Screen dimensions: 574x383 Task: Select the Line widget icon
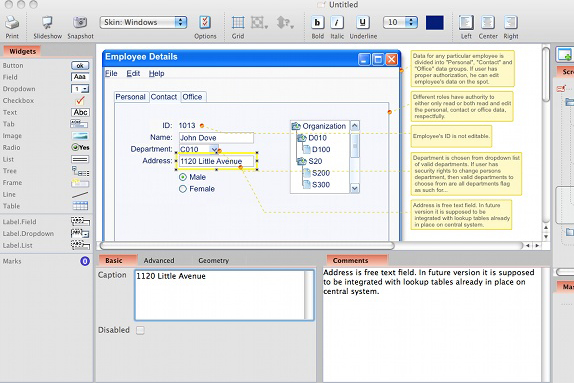pyautogui.click(x=80, y=194)
